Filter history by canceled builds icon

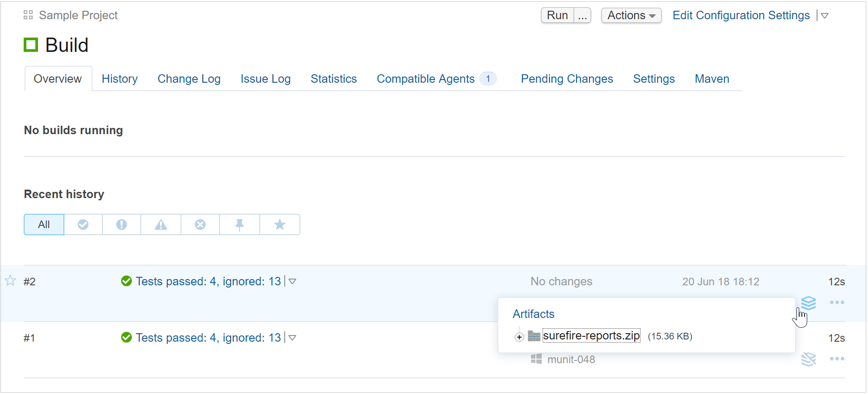coord(200,225)
